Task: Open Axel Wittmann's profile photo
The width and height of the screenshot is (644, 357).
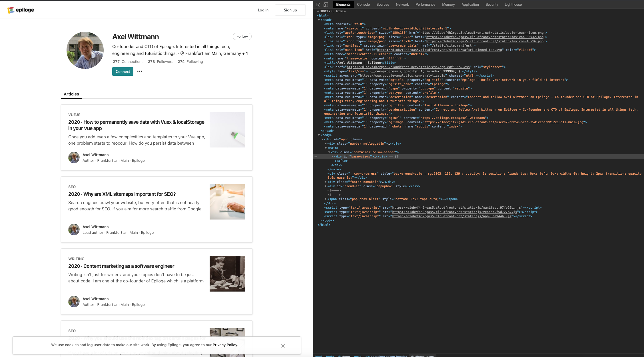Action: [x=85, y=50]
